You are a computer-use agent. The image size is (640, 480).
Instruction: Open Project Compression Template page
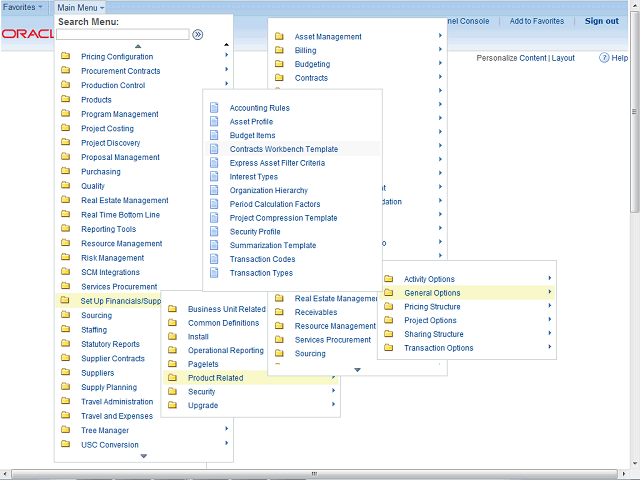[x=283, y=218]
